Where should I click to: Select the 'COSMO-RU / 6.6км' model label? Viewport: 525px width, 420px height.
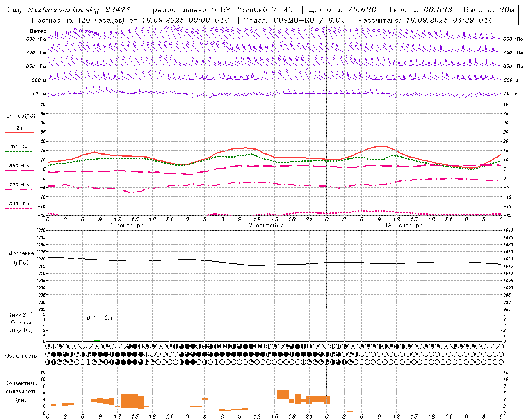pyautogui.click(x=311, y=20)
